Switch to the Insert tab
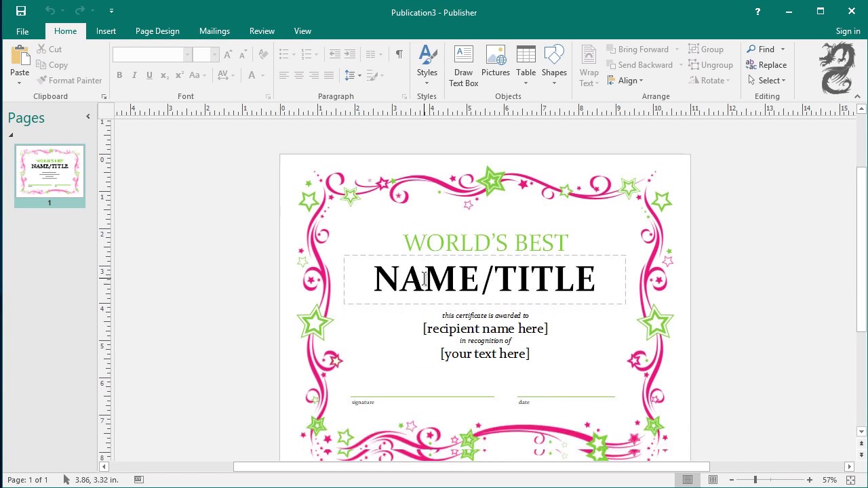 point(106,31)
